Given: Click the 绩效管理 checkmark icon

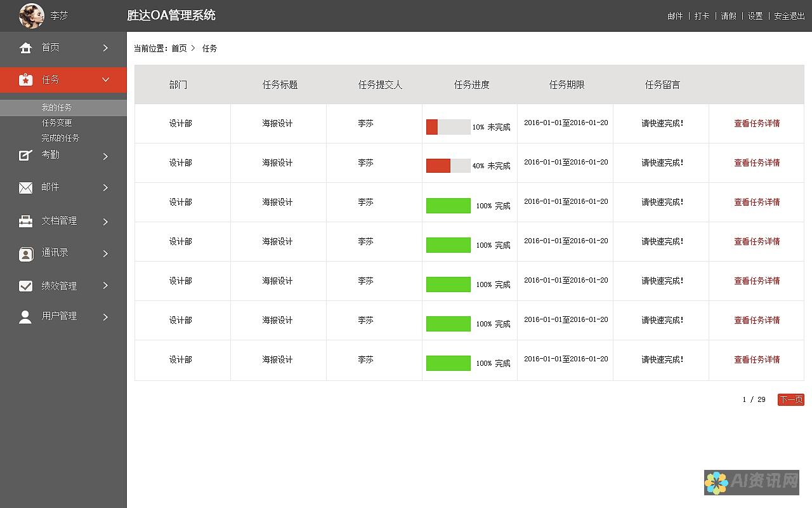Looking at the screenshot, I should tap(25, 286).
